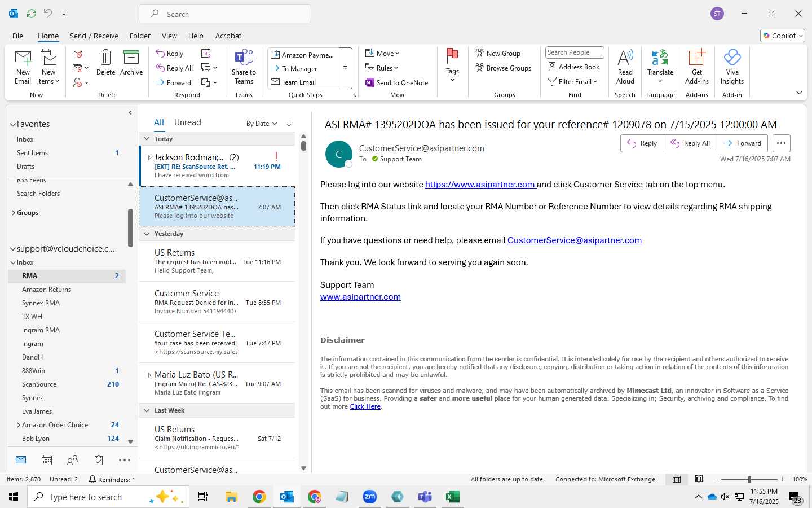This screenshot has width=812, height=508.
Task: Click Reply All in the reading pane
Action: [x=690, y=143]
